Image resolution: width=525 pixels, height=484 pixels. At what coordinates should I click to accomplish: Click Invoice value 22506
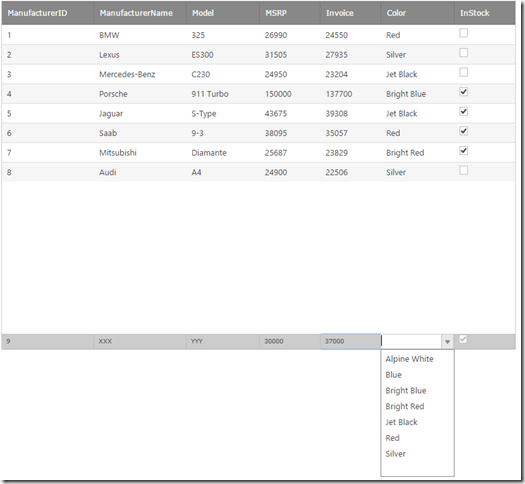coord(351,172)
